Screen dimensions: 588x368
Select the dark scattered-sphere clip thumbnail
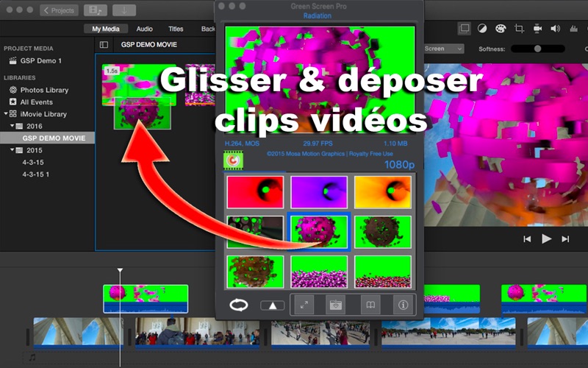point(255,232)
